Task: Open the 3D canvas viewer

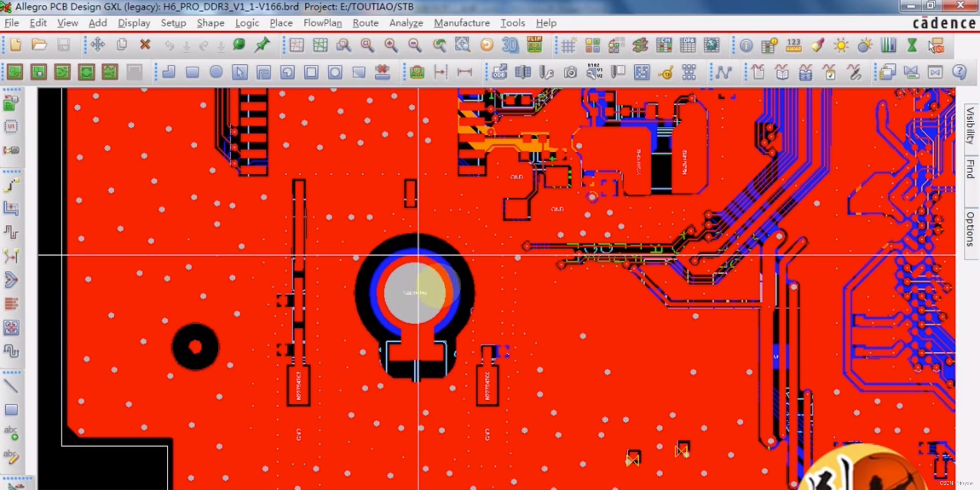Action: tap(510, 45)
